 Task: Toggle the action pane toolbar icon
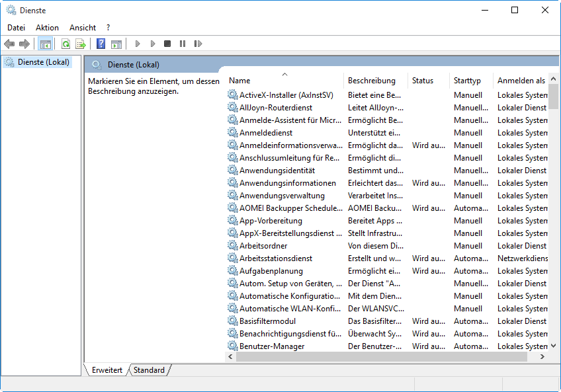click(x=116, y=44)
